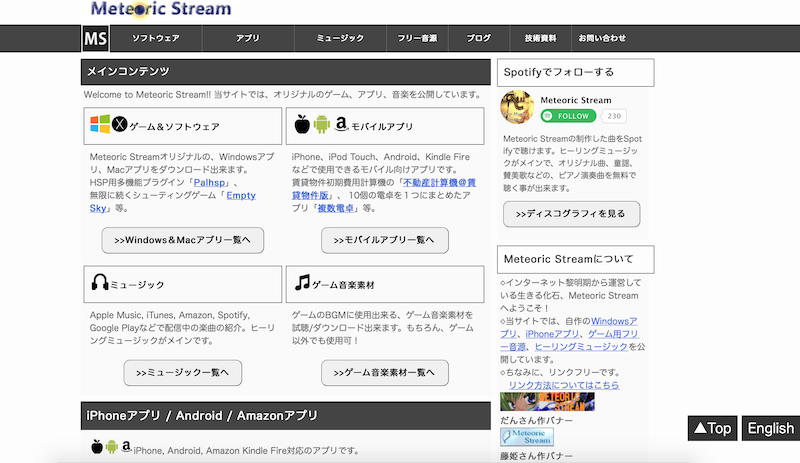Click the ゲーム音楽素材一覧へ button

[x=385, y=373]
